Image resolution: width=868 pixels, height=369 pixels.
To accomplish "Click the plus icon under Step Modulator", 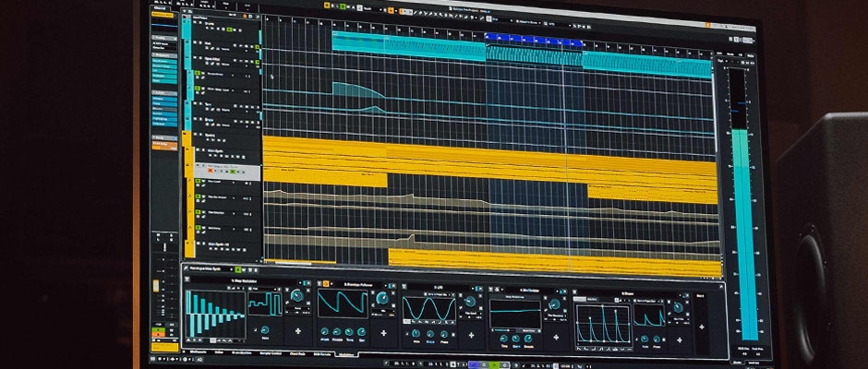I will [x=298, y=331].
